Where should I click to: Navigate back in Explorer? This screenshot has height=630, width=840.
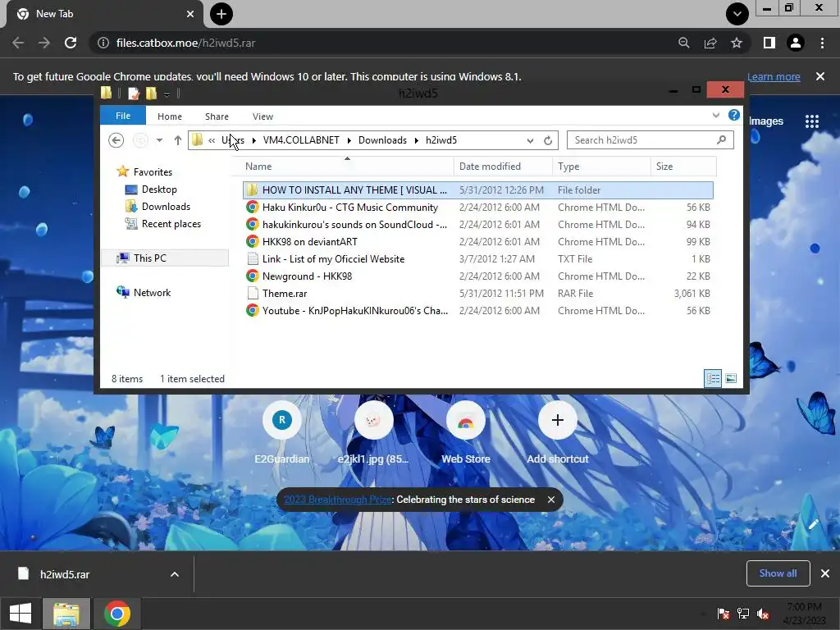[116, 140]
